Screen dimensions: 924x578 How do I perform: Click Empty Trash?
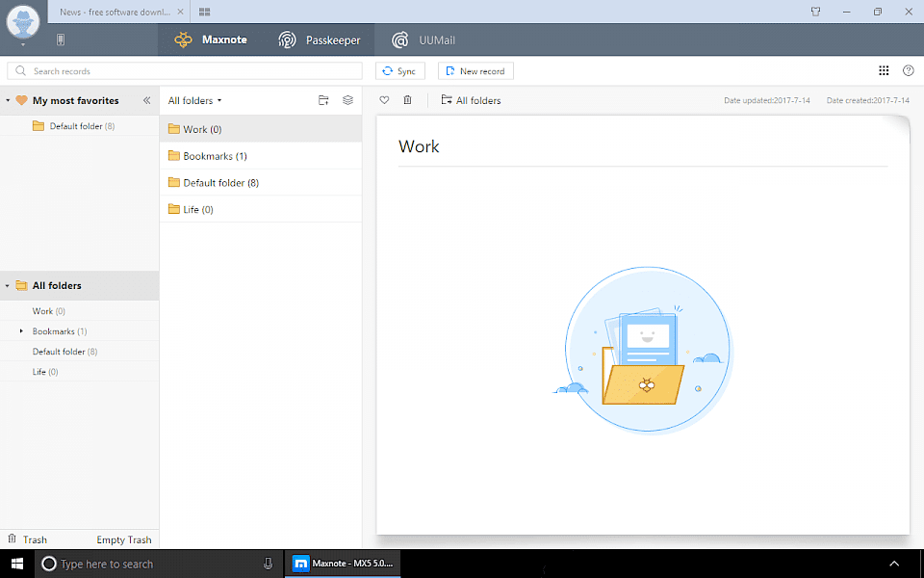[124, 539]
